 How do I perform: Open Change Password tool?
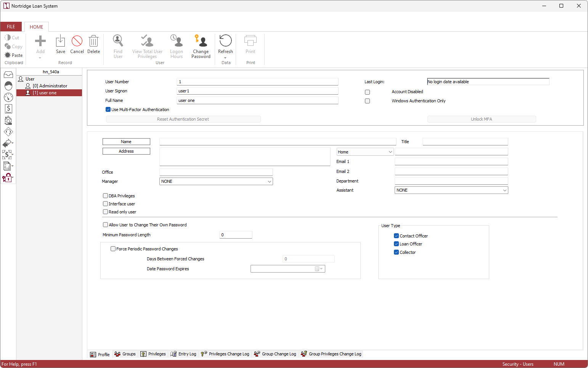201,47
